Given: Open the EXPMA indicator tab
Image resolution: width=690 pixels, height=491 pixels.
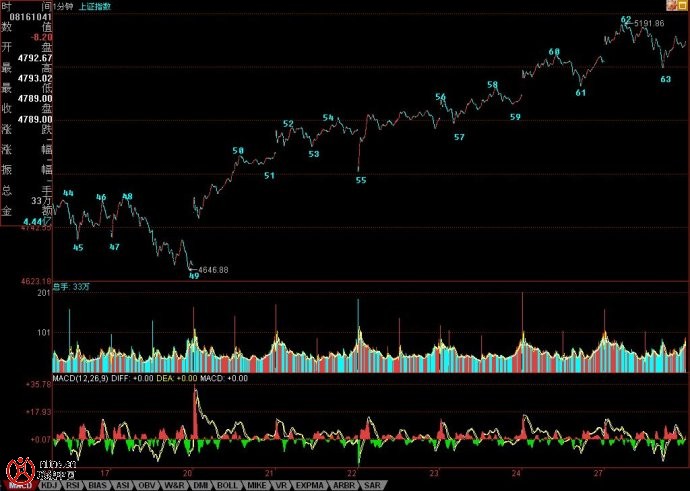Looking at the screenshot, I should (x=307, y=485).
